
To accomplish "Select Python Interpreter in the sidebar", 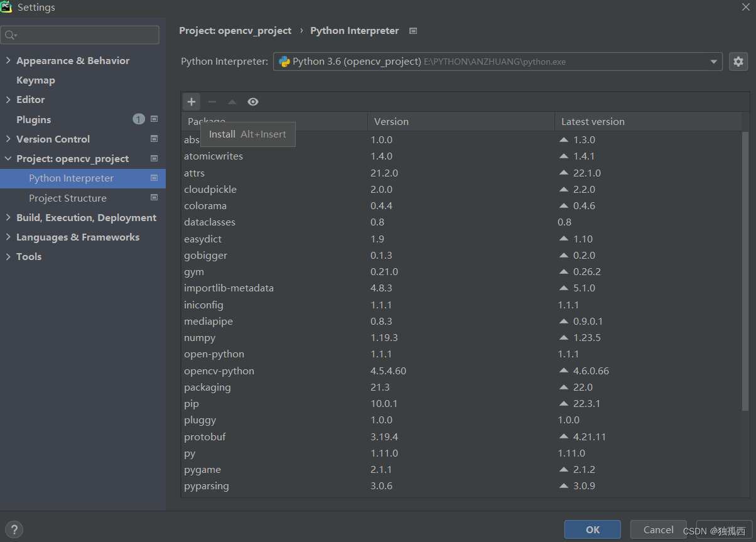I will [x=83, y=178].
